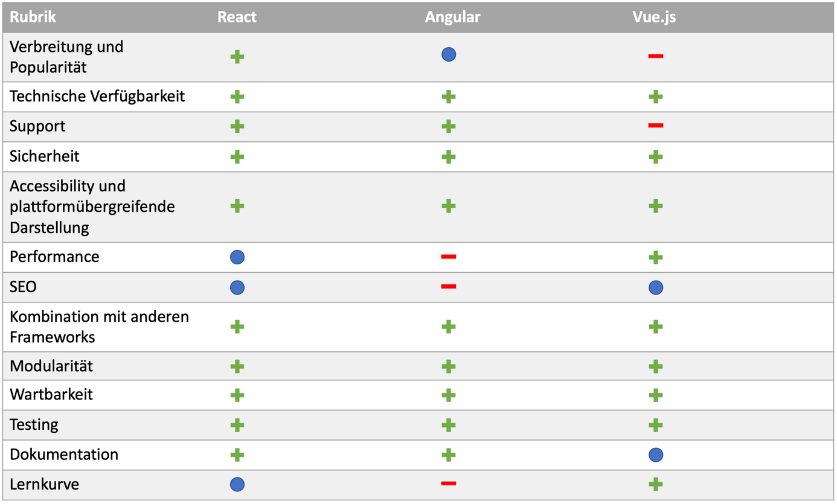Click the green plus for React Verbreitung und Popularität
This screenshot has height=504, width=837.
click(x=237, y=57)
